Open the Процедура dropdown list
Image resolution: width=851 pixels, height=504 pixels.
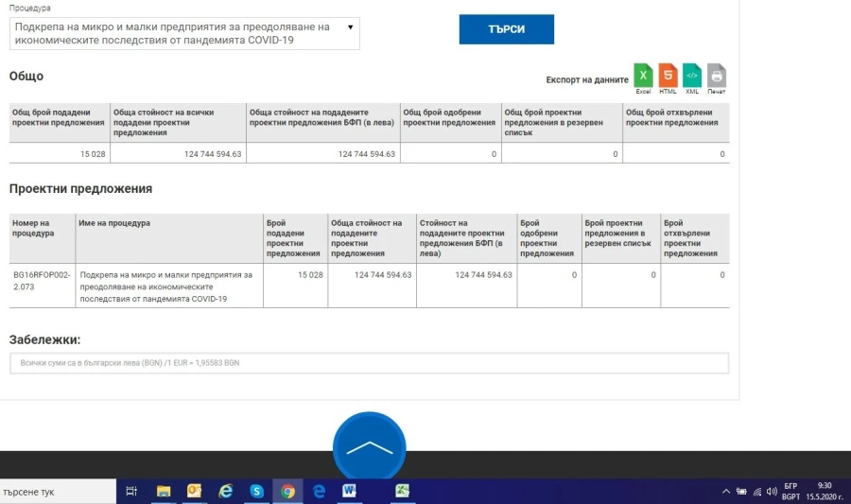point(184,34)
